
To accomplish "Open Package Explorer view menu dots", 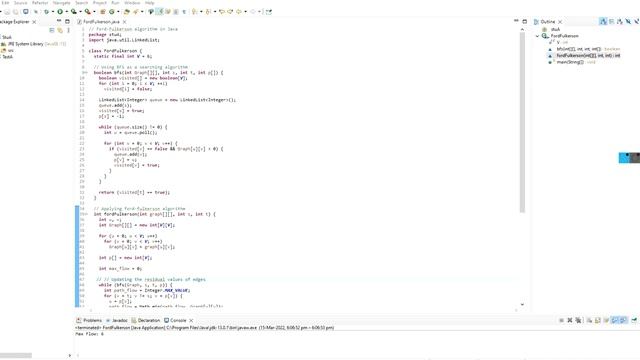I will pos(68,30).
